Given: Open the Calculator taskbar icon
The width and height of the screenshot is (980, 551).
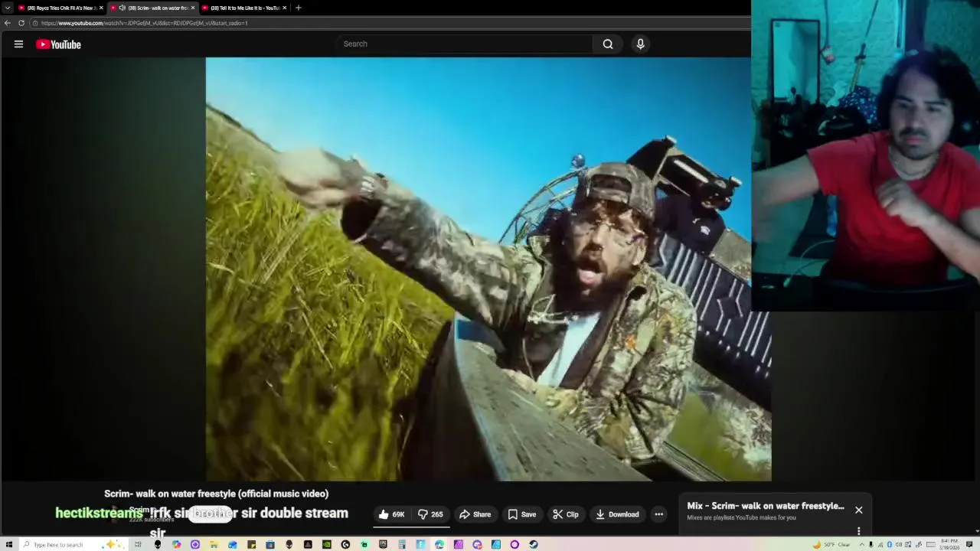Looking at the screenshot, I should (x=401, y=544).
